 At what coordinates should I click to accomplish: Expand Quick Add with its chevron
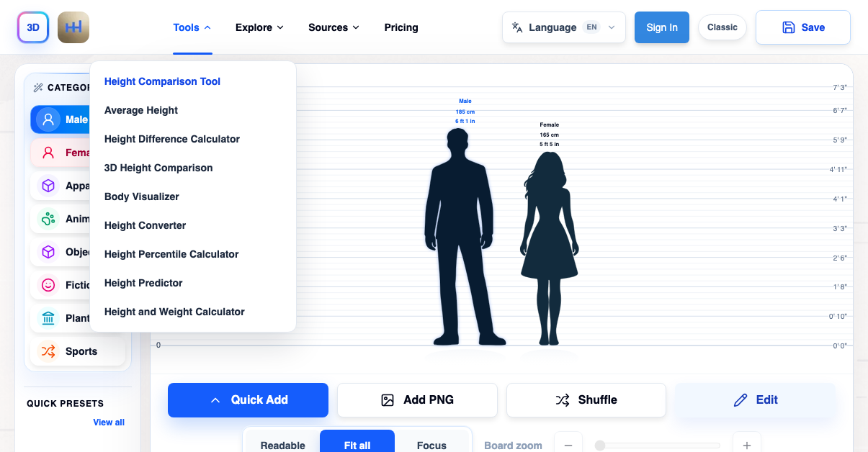pos(215,400)
